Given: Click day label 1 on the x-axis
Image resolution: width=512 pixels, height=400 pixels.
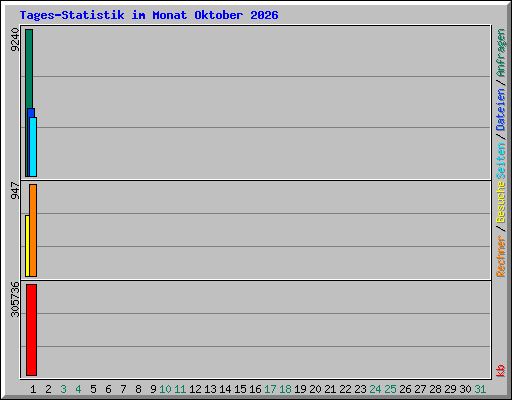Looking at the screenshot, I should (33, 389).
